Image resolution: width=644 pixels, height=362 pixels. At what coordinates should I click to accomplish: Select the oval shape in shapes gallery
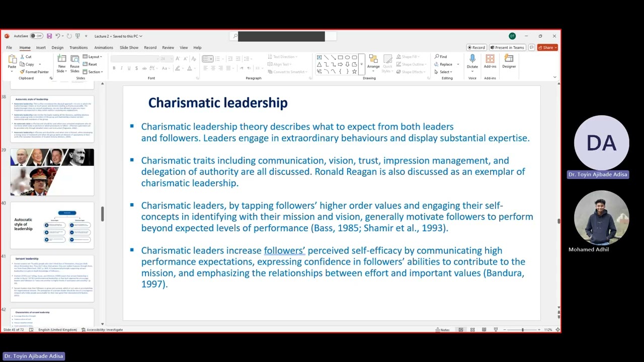click(347, 57)
